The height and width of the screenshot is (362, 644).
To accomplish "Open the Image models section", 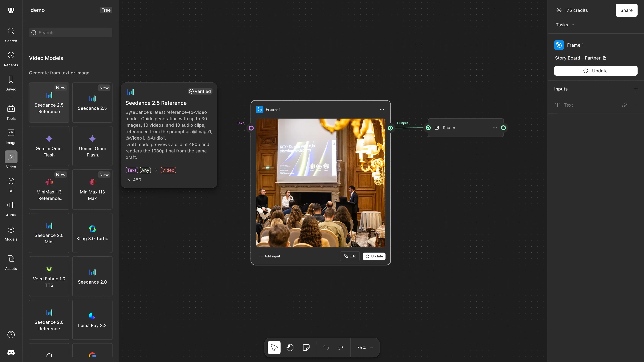I will [11, 137].
